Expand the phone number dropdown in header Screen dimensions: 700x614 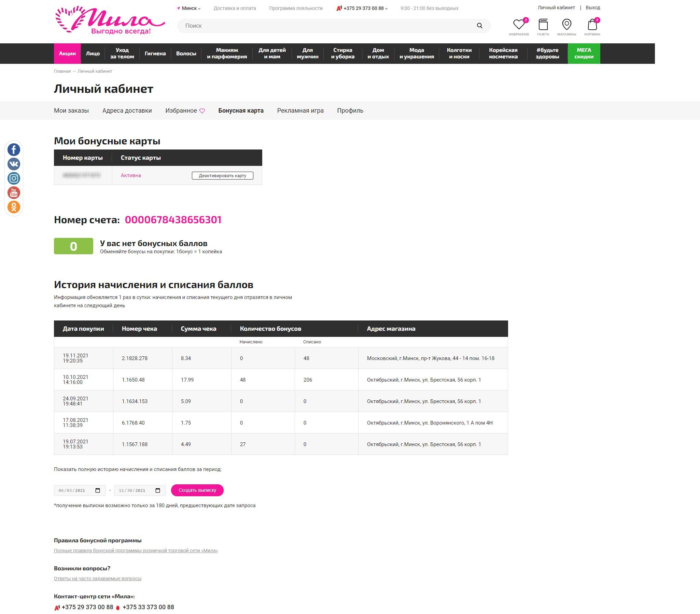[386, 9]
